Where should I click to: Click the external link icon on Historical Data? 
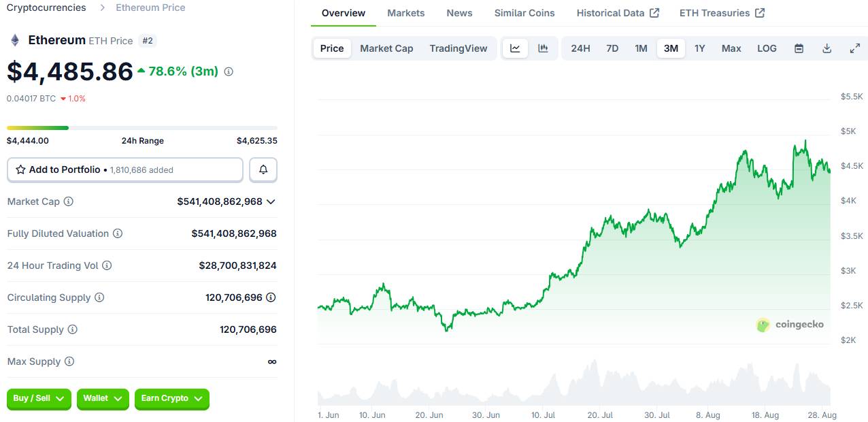pyautogui.click(x=654, y=13)
